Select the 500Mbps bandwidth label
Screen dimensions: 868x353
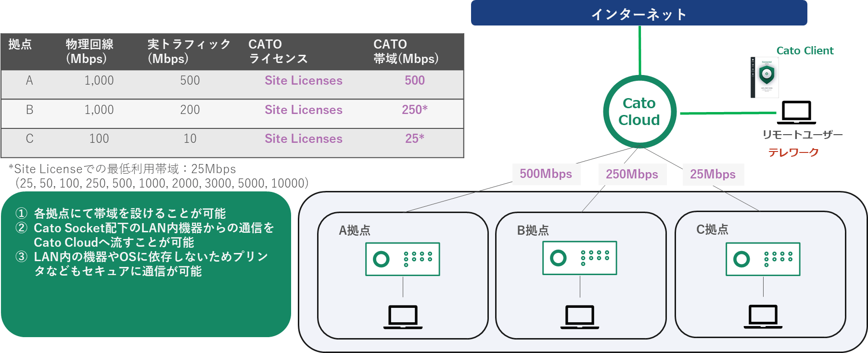(546, 174)
